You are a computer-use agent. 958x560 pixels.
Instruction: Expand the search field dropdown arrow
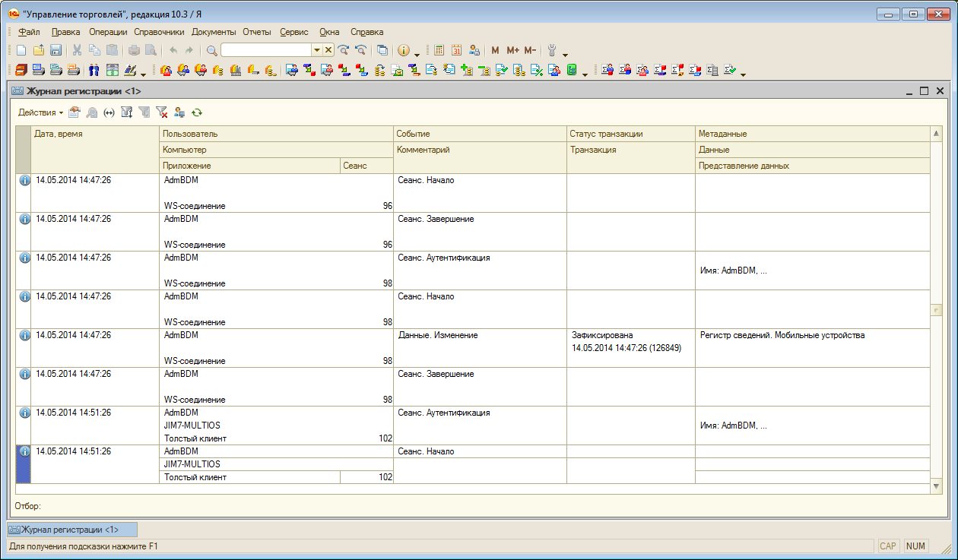(x=317, y=50)
